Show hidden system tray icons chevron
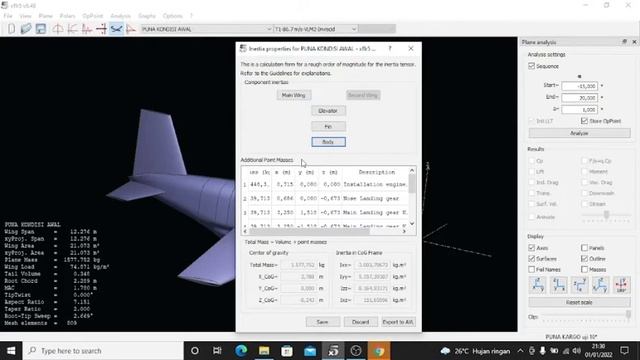Screen dimensions: 640x360 click(x=520, y=351)
